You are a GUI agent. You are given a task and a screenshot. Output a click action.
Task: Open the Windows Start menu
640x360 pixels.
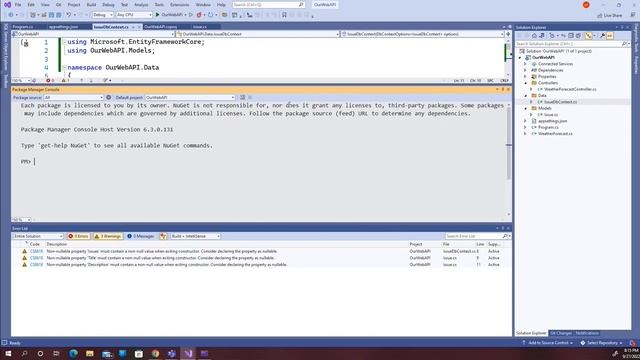pyautogui.click(x=8, y=353)
